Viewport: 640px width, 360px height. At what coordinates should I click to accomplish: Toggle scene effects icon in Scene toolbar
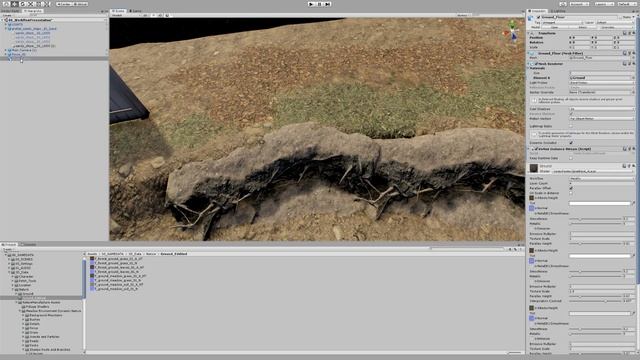[x=167, y=16]
